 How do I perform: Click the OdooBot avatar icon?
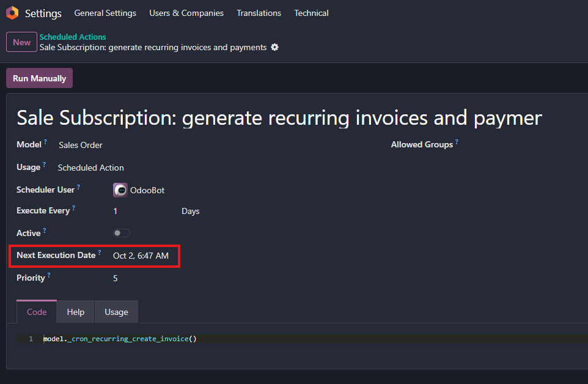click(x=120, y=190)
